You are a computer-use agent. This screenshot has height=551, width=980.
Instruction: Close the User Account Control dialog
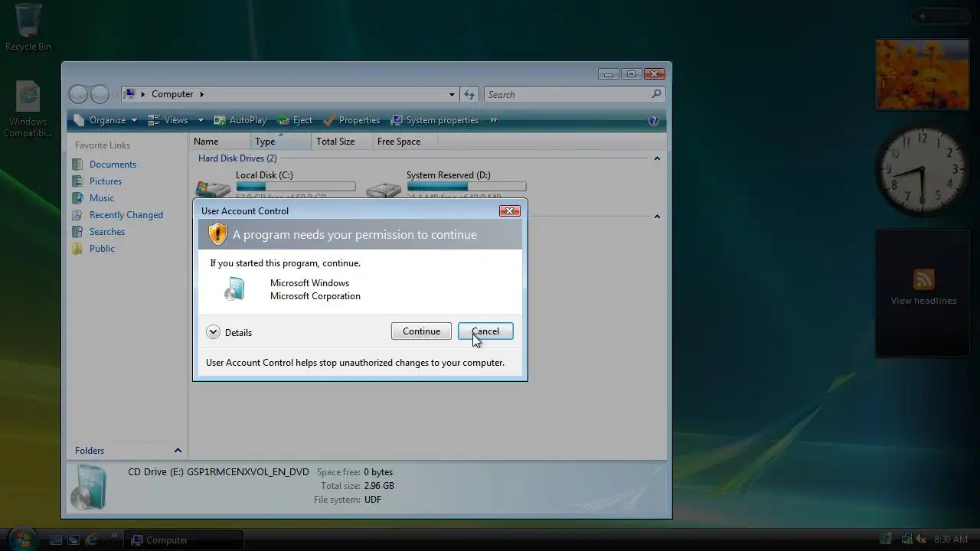point(509,210)
